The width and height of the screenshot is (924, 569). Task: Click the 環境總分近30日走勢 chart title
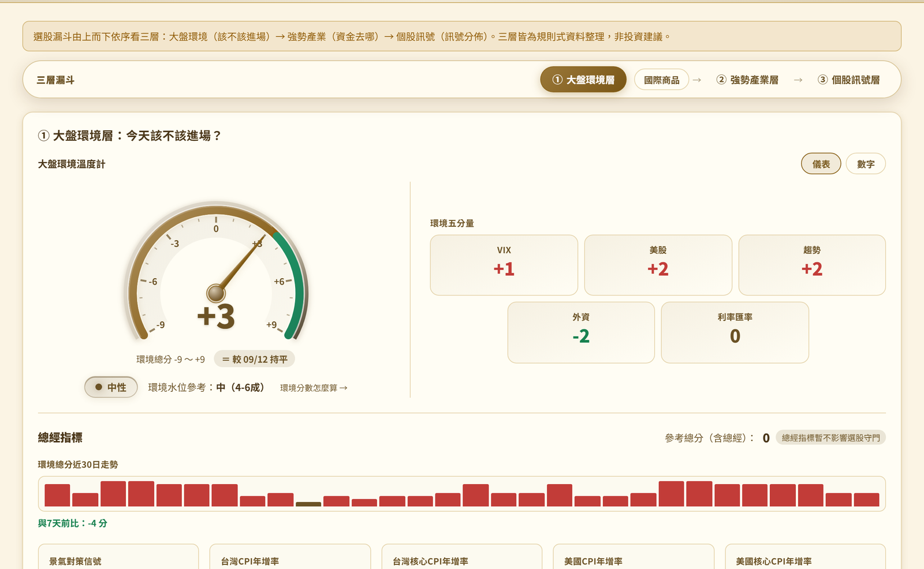tap(78, 465)
